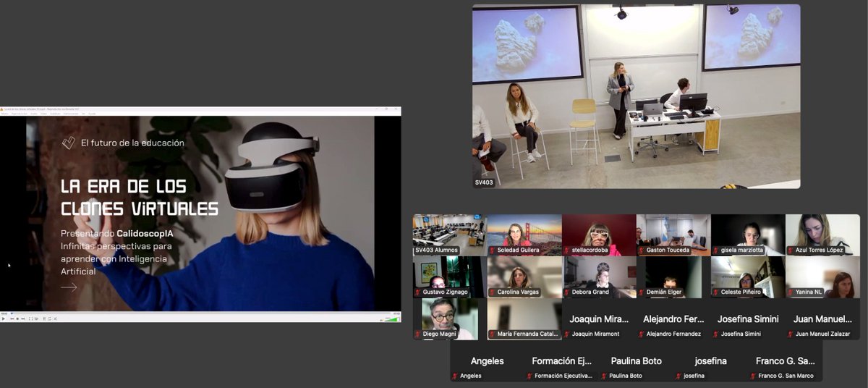Toggle VLC loop playback button
Viewport: 868px width, 388px height.
[x=50, y=319]
